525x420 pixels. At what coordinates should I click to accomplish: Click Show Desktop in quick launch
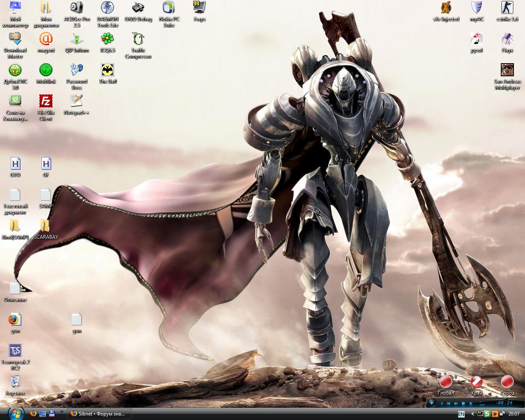(x=43, y=413)
